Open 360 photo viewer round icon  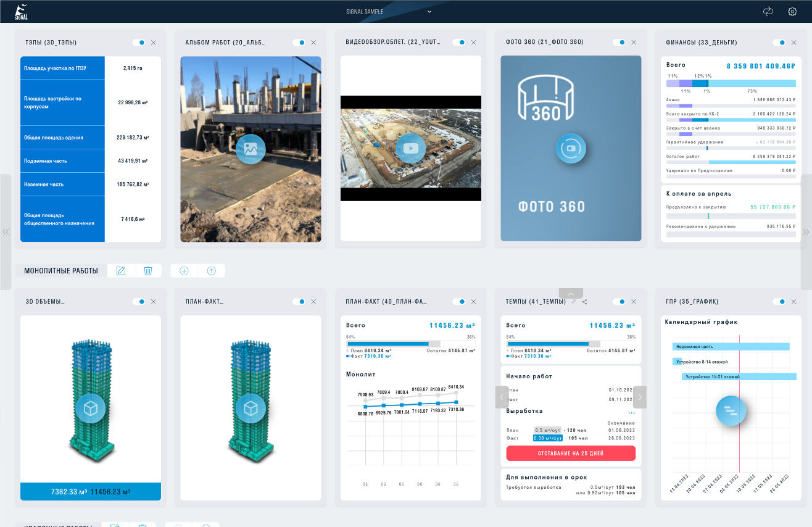click(x=571, y=148)
